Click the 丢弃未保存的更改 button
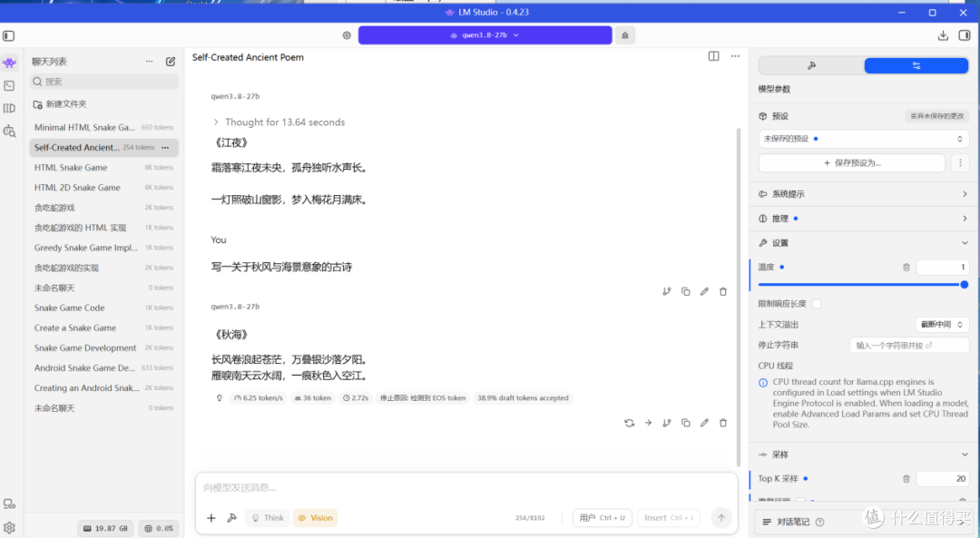 click(x=936, y=116)
